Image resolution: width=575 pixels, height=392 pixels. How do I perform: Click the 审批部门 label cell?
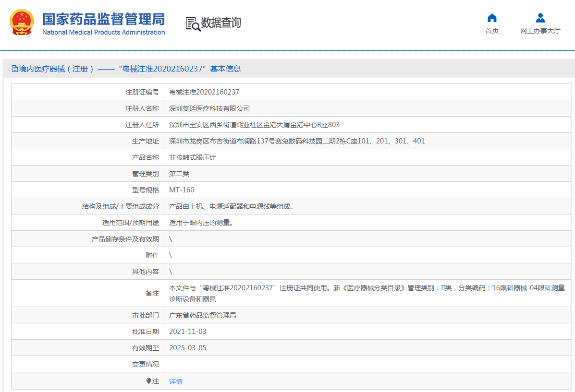(x=87, y=315)
